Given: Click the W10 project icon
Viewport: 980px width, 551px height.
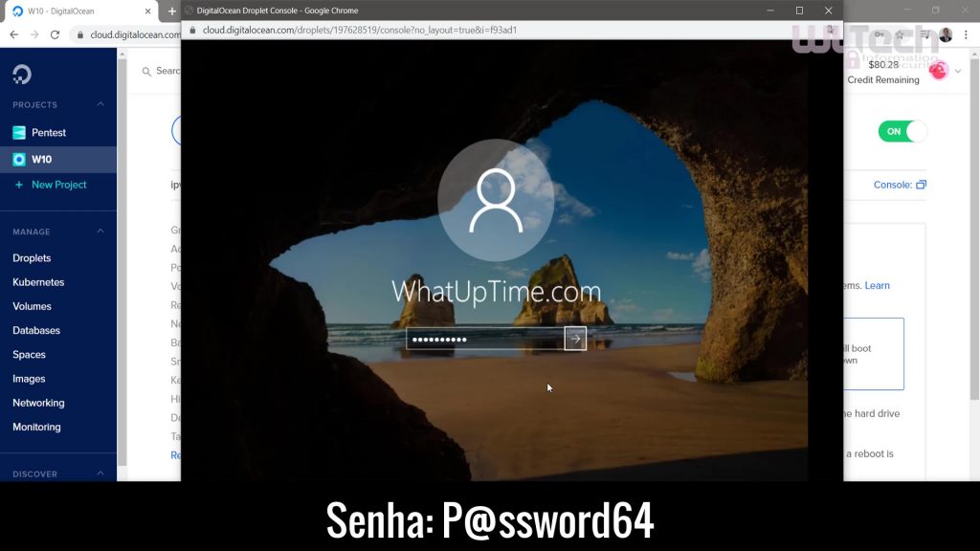Looking at the screenshot, I should pos(19,160).
